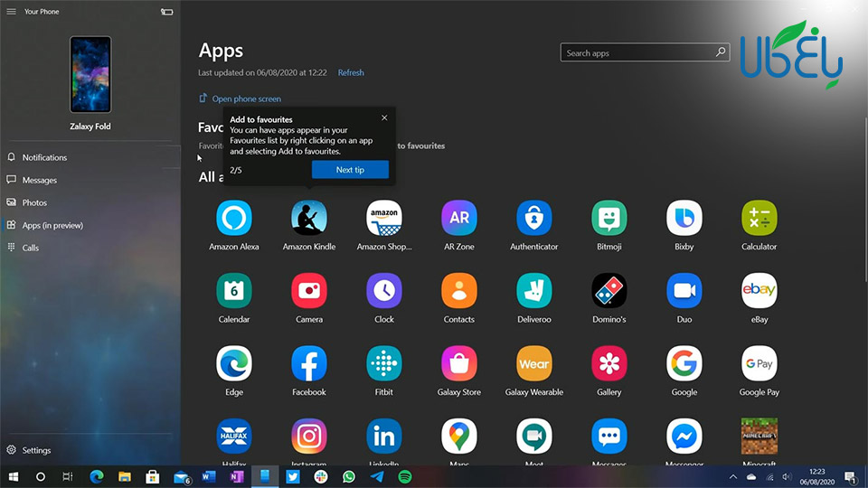
Task: Click the Next tip button
Action: [x=350, y=170]
